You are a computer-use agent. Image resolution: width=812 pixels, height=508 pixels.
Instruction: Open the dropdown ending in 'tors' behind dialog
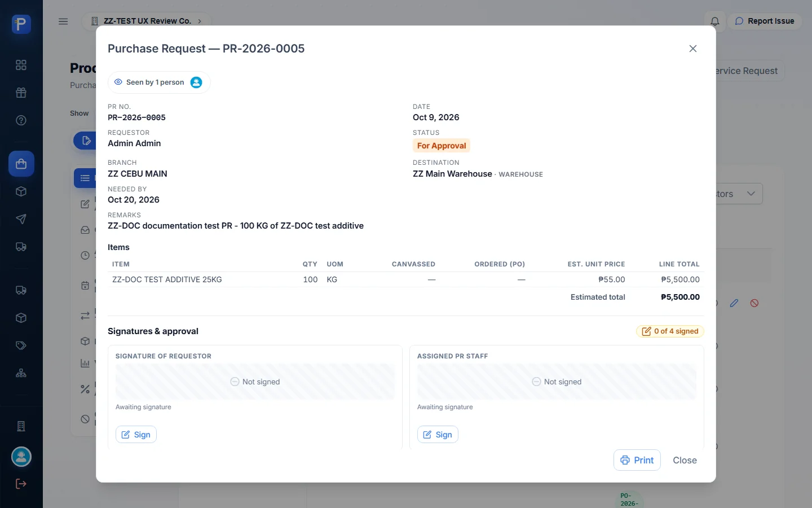point(739,194)
